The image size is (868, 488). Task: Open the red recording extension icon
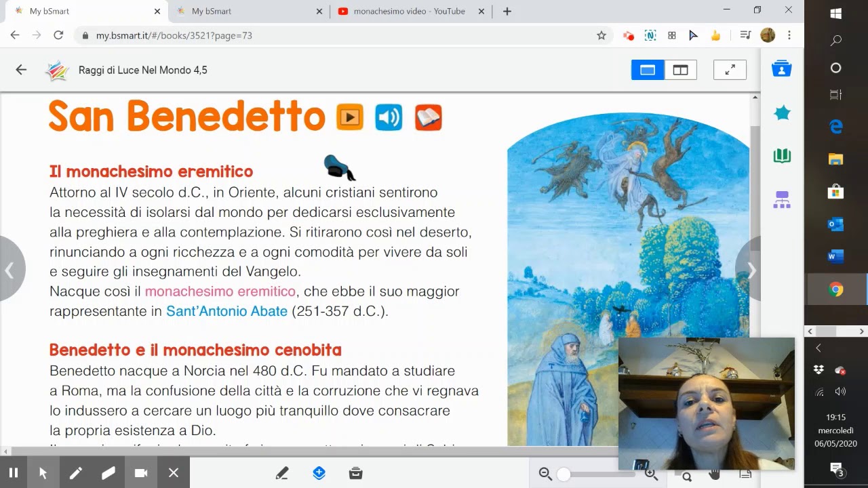tap(629, 35)
